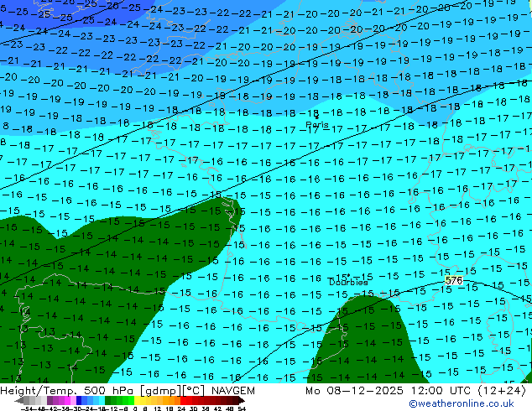
Task: Click the 'Mo 08-12-2025 12:00 UTC' date text
Action: point(389,391)
